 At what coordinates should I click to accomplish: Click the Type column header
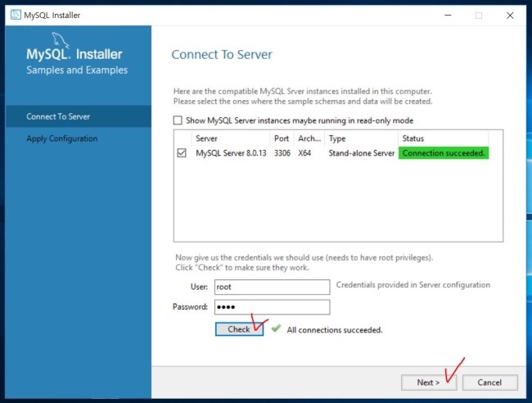pyautogui.click(x=361, y=138)
